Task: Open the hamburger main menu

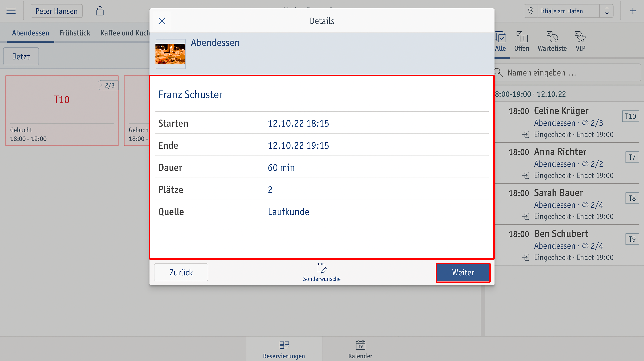Action: [x=11, y=11]
